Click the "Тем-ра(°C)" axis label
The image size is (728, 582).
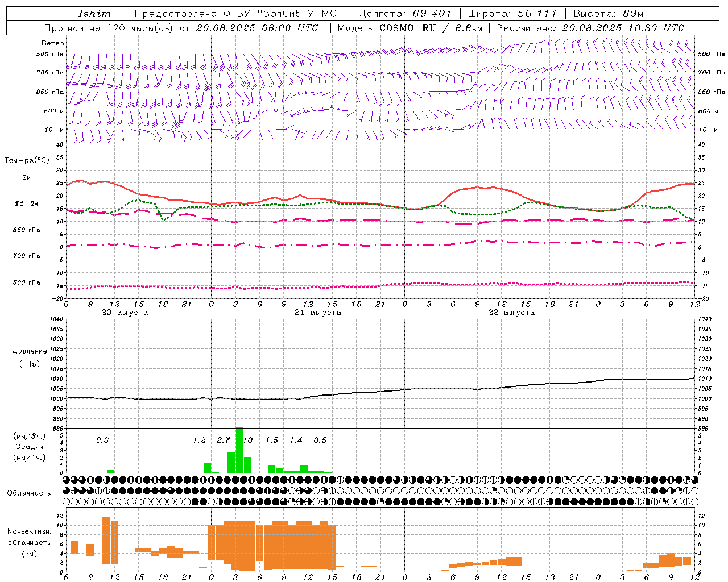(x=27, y=161)
